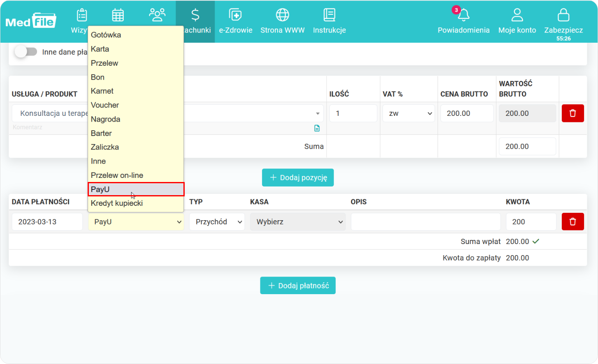This screenshot has height=364, width=598.
Task: Delete the payment row with trash icon
Action: [x=573, y=222]
